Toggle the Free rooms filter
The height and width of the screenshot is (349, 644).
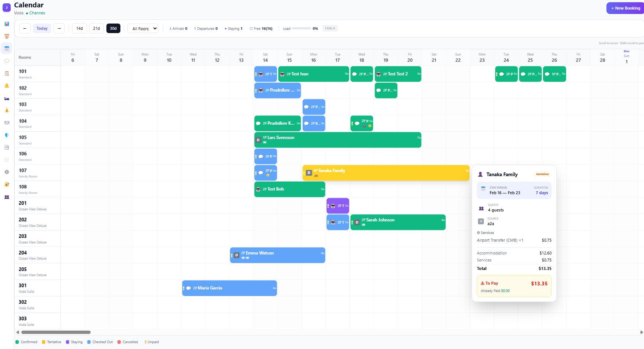coord(261,28)
